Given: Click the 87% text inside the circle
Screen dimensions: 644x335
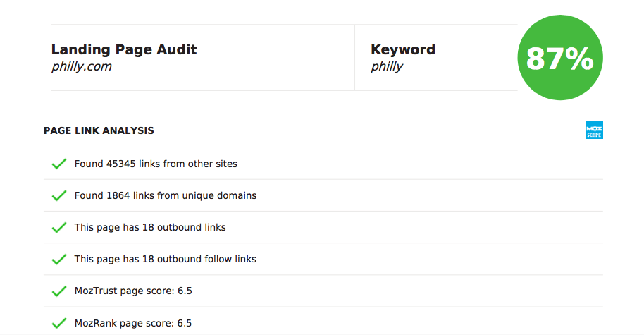Looking at the screenshot, I should (x=560, y=59).
